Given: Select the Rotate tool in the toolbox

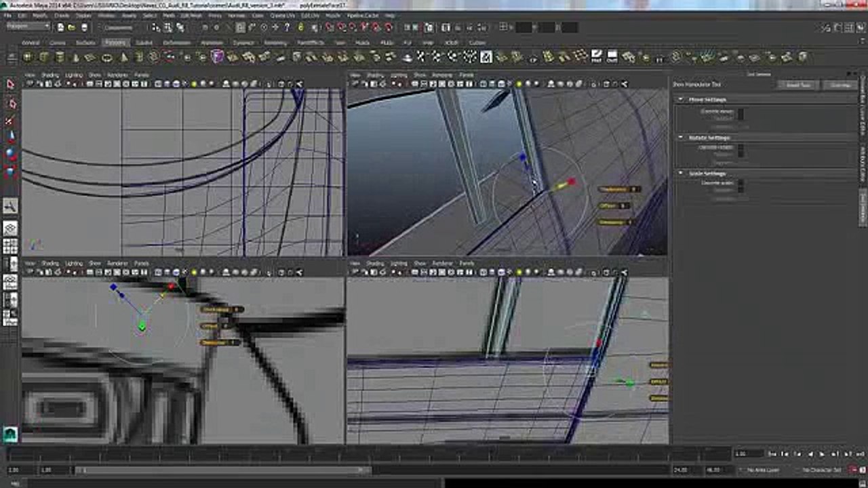Looking at the screenshot, I should (x=11, y=155).
